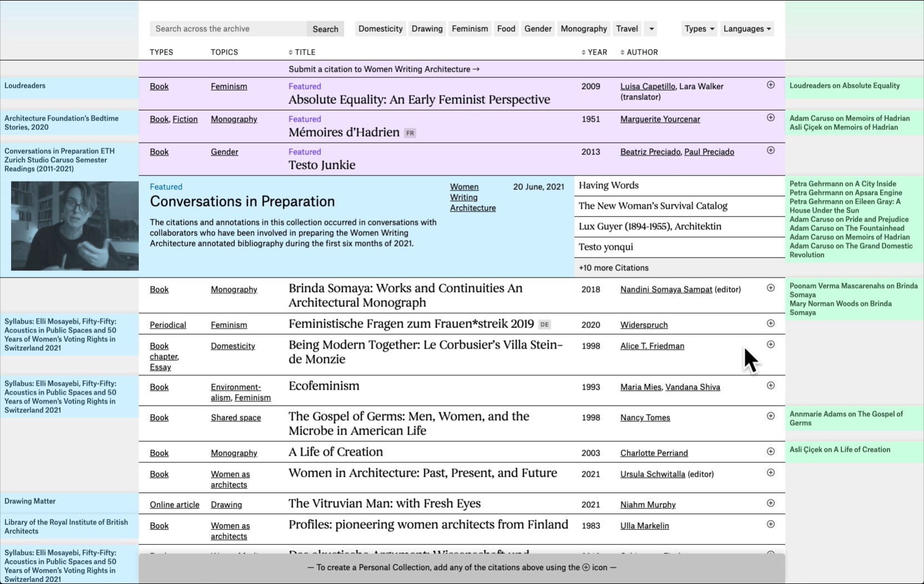This screenshot has width=924, height=584.
Task: Add The Gospel of Germs plus icon
Action: pyautogui.click(x=770, y=416)
